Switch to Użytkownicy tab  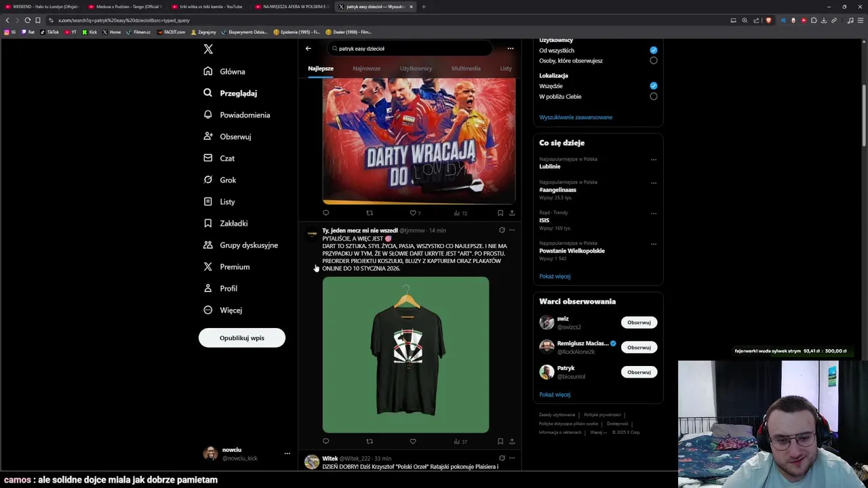coord(416,68)
